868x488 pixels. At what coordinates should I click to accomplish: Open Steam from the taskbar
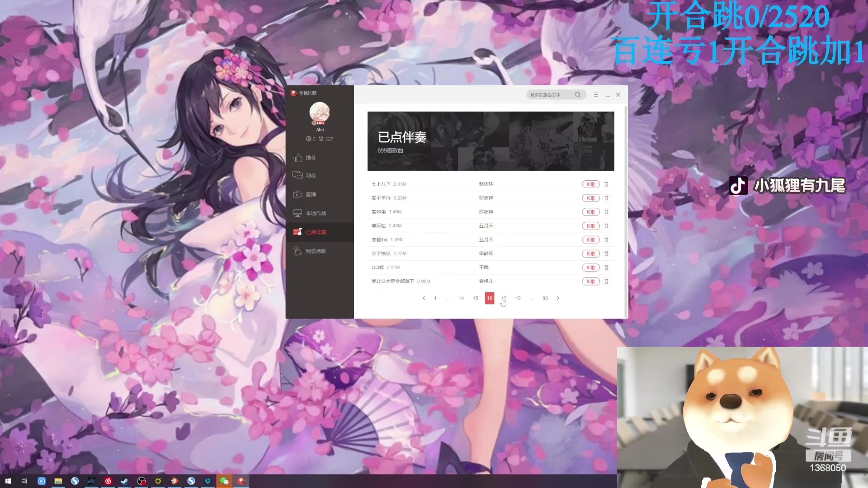(124, 481)
